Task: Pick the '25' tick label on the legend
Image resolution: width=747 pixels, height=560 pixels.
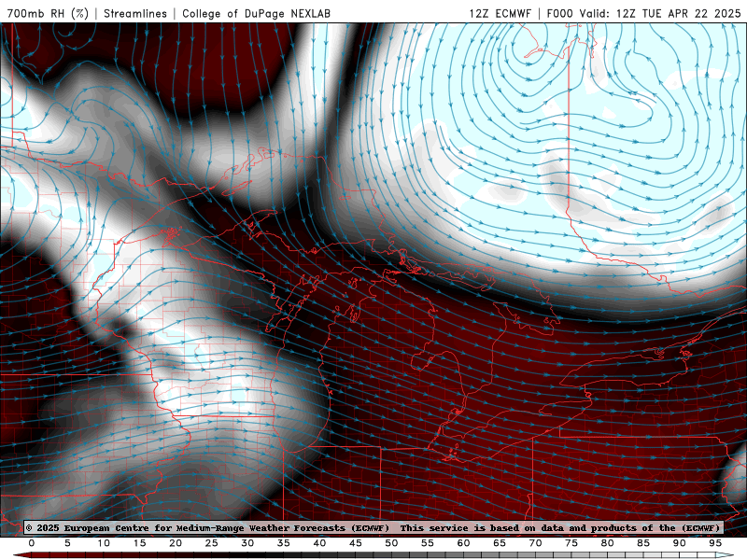Action: coord(212,543)
